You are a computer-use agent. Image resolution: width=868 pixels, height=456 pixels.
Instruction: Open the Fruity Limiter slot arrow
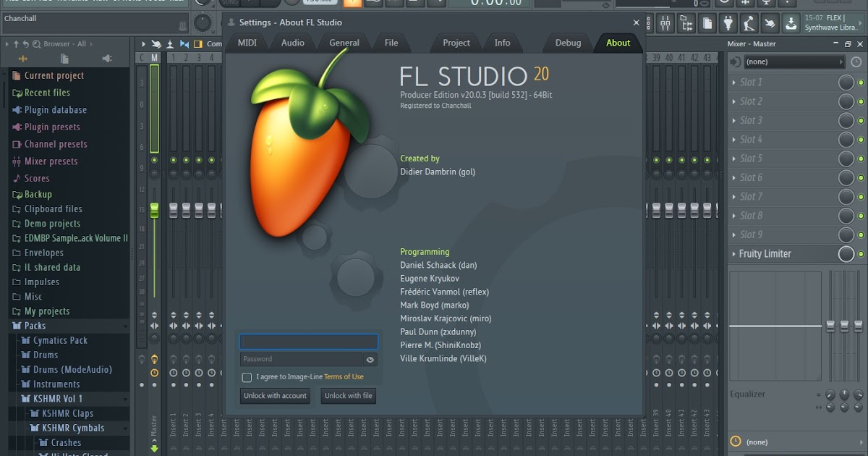point(734,254)
